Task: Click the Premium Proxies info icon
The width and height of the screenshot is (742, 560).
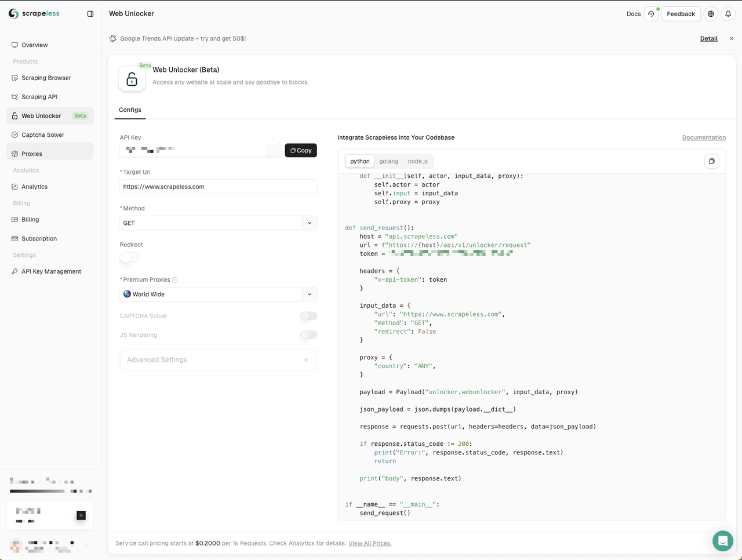Action: (x=175, y=280)
